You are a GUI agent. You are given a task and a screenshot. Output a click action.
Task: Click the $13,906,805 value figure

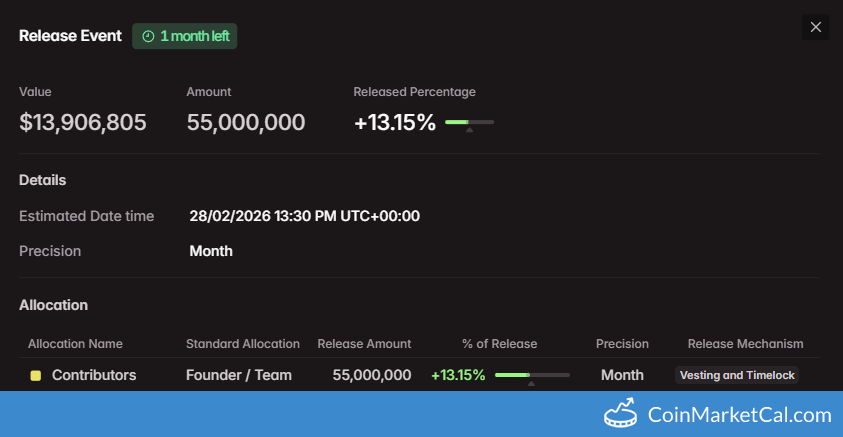pos(83,122)
